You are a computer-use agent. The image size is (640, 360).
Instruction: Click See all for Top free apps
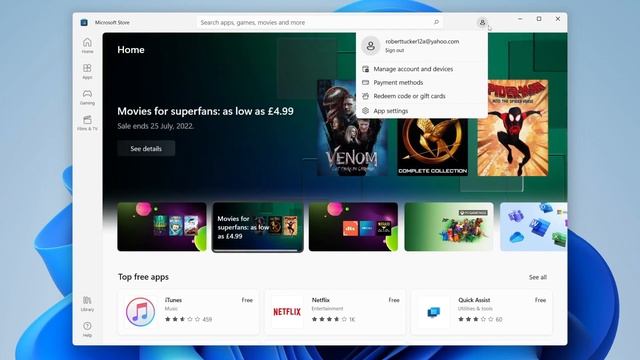538,277
